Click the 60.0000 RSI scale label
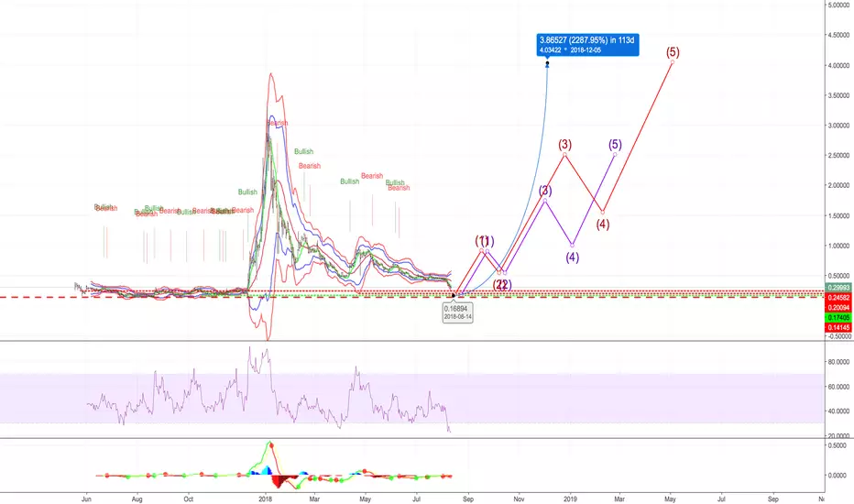Image resolution: width=854 pixels, height=504 pixels. click(x=838, y=387)
